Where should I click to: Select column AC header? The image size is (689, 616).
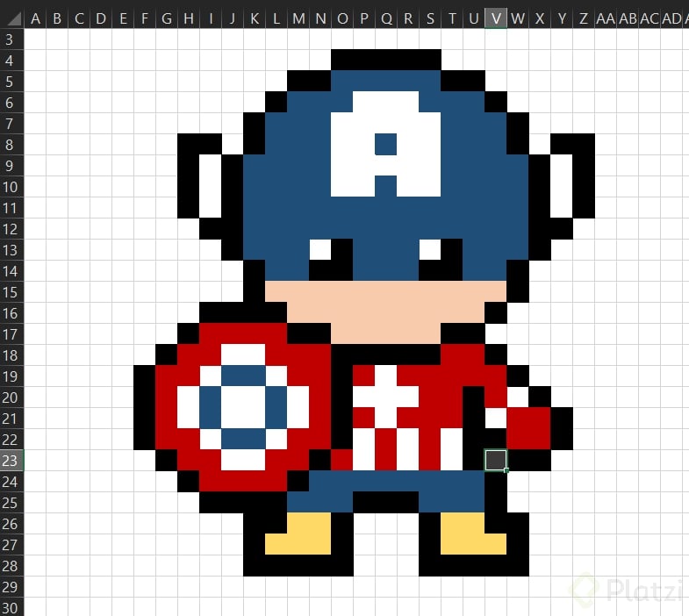650,19
